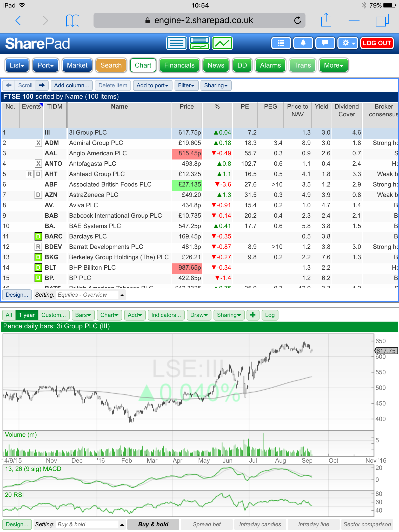
Task: Switch to the Search tab
Action: (x=111, y=65)
